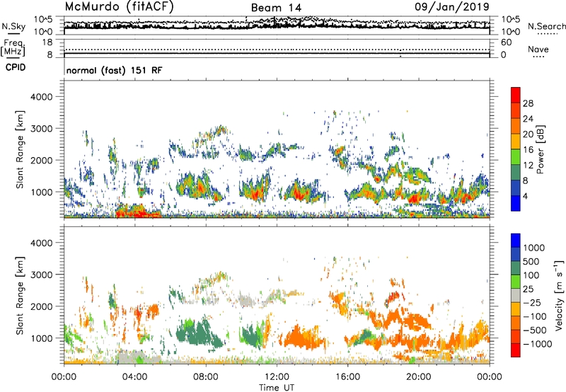This screenshot has height=392, width=566.
Task: Pick the red bottom segment of the velocity bar
Action: point(516,350)
